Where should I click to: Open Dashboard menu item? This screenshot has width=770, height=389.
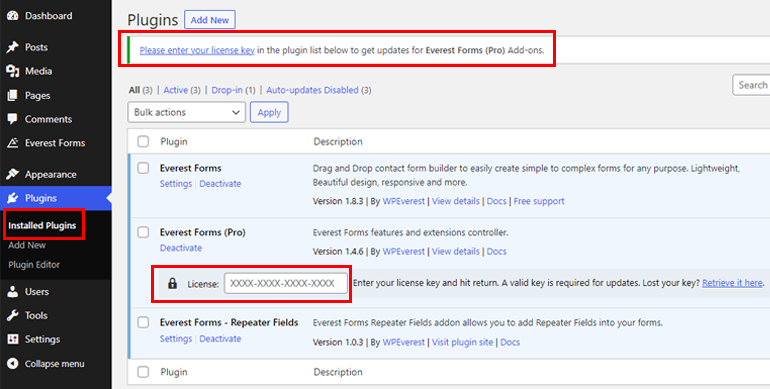49,16
